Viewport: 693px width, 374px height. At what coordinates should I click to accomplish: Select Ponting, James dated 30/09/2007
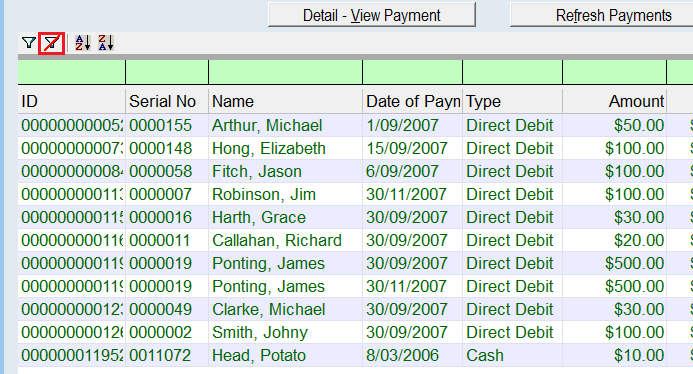coord(355,263)
